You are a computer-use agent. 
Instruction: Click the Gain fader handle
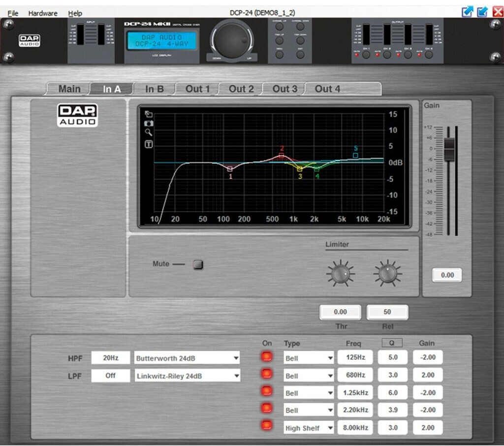(449, 150)
